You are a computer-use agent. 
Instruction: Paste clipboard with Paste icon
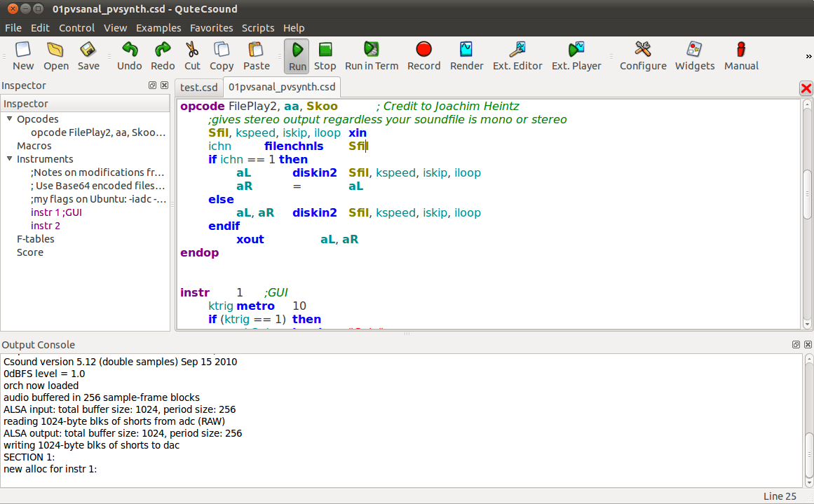click(257, 56)
